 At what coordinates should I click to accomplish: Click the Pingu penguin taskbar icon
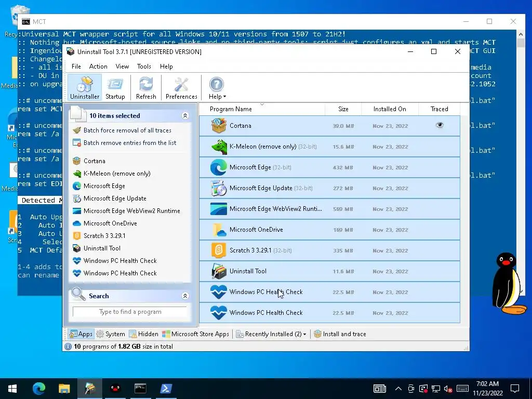pyautogui.click(x=115, y=389)
